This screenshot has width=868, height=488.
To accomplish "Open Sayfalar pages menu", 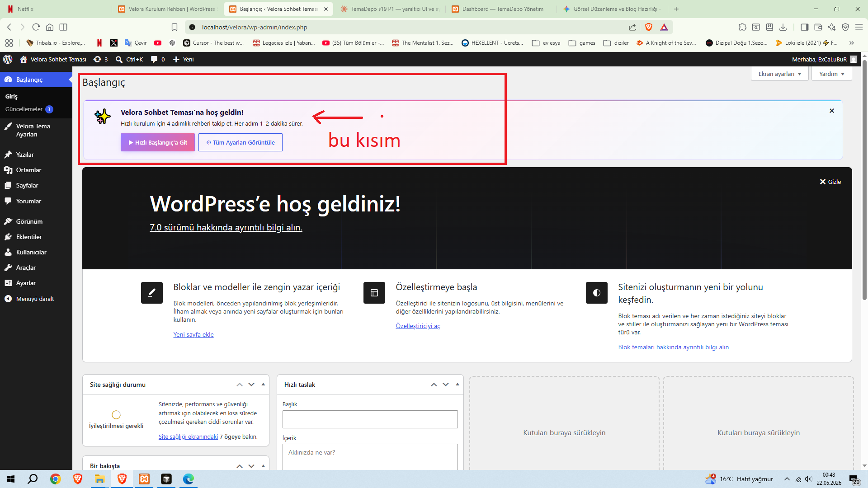I will [36, 185].
